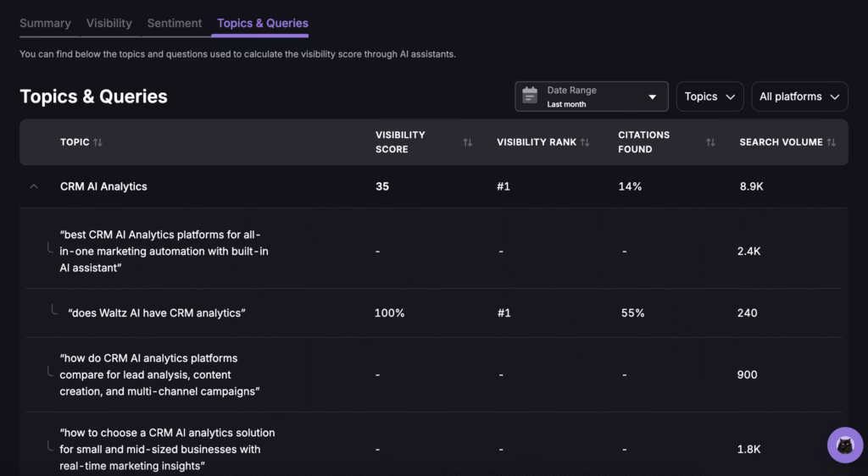868x476 pixels.
Task: Switch to the Sentiment tab
Action: pyautogui.click(x=175, y=23)
